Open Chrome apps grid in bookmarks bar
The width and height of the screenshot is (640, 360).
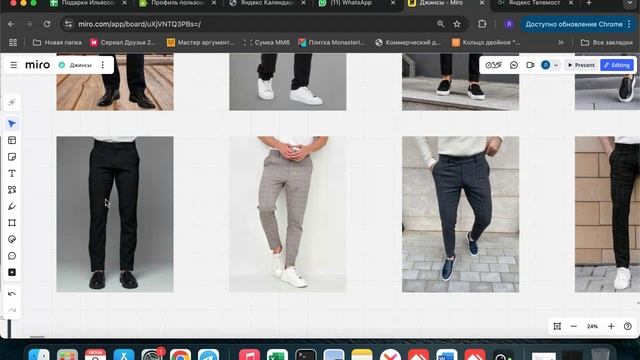coord(13,42)
